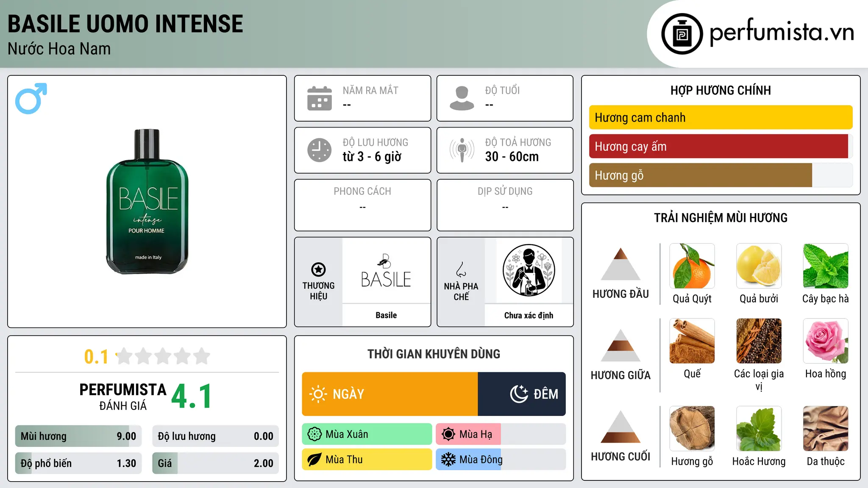
Task: Click the Perfumista score 4.1
Action: pos(191,396)
